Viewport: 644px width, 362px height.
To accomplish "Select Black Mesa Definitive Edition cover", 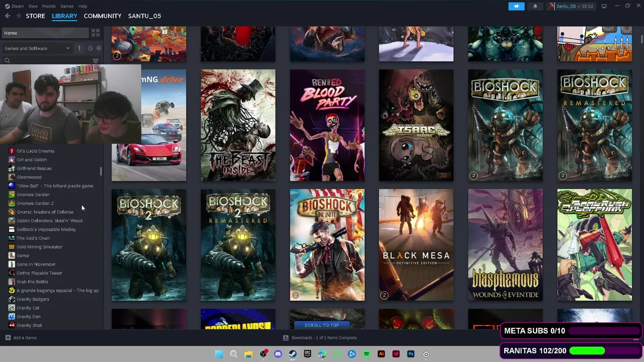I will click(416, 245).
